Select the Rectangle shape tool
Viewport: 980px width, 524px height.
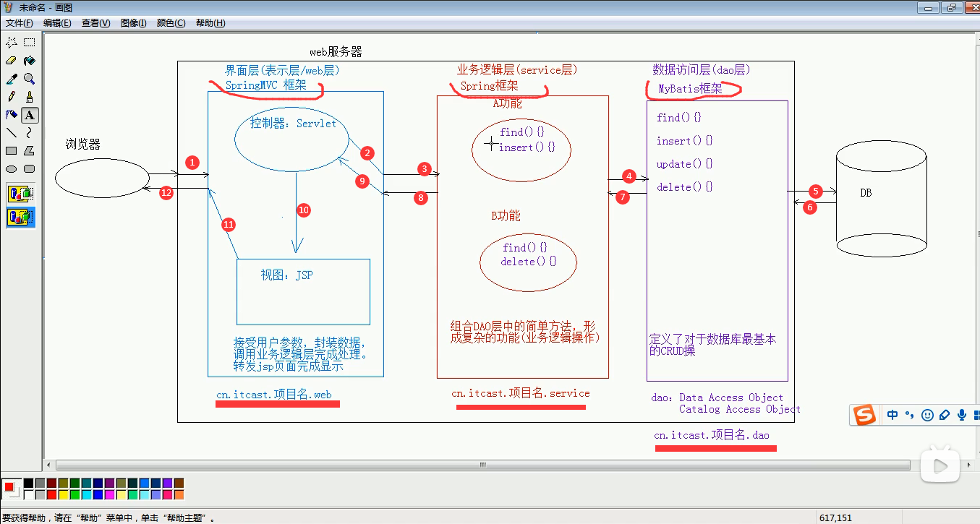[12, 150]
